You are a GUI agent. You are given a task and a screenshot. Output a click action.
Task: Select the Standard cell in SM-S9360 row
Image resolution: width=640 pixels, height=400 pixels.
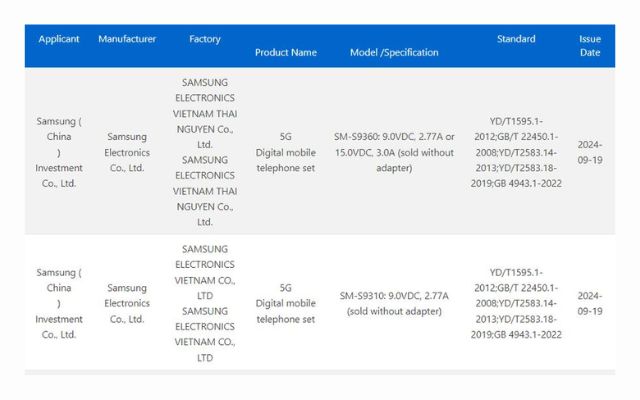[x=516, y=152]
